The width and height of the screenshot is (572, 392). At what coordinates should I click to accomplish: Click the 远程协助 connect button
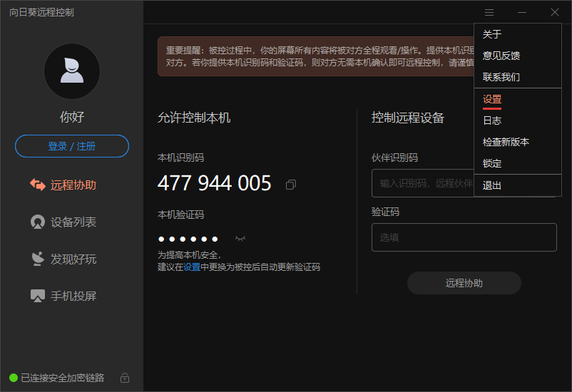point(464,283)
